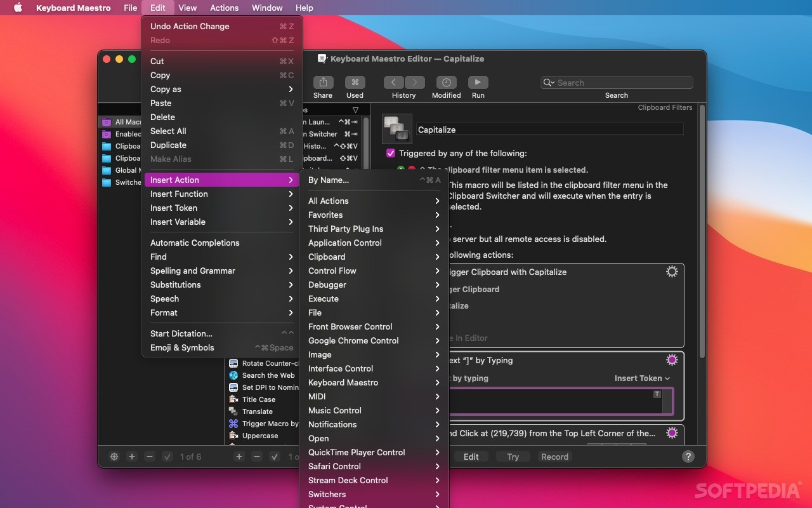This screenshot has height=508, width=812.
Task: Choose By Name… in Insert Action submenu
Action: (374, 180)
